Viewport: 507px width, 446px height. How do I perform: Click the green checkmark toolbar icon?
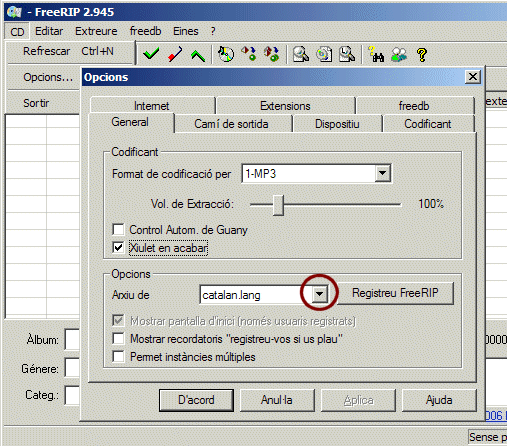coord(151,54)
